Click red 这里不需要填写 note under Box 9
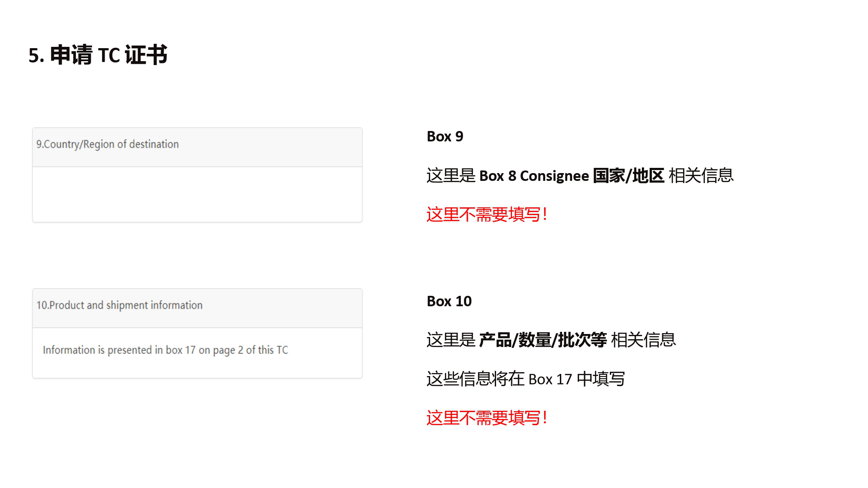This screenshot has height=488, width=868. coord(487,215)
